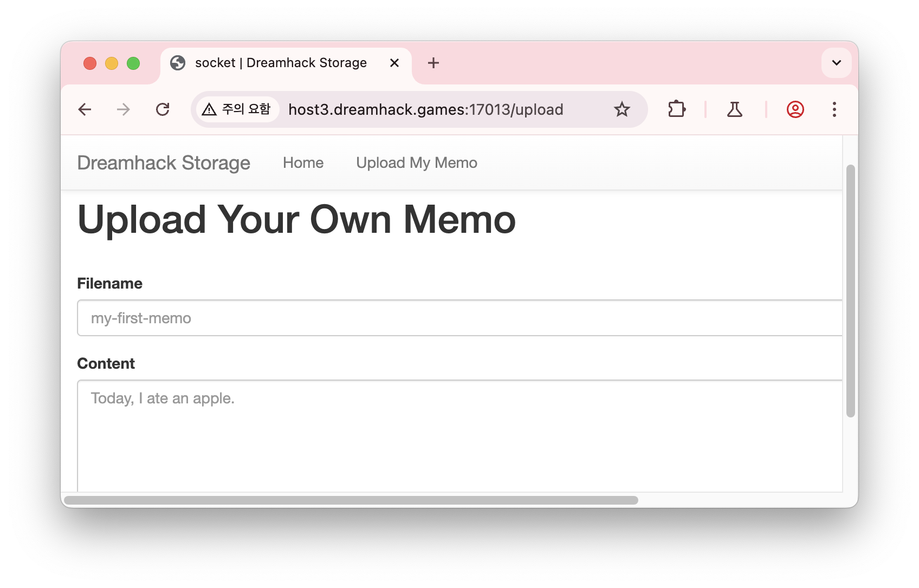Open Chrome Labs experiments beaker icon
This screenshot has height=588, width=919.
tap(735, 109)
